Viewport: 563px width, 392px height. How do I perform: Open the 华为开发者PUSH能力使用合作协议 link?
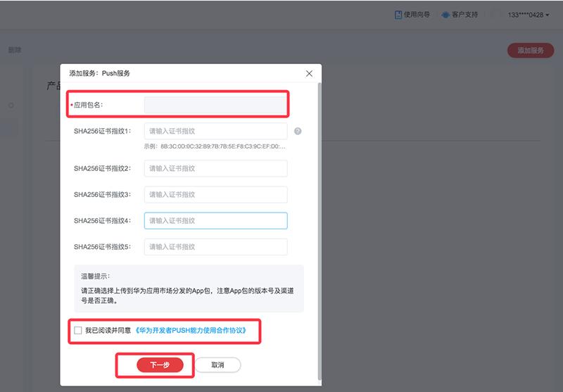(x=191, y=330)
